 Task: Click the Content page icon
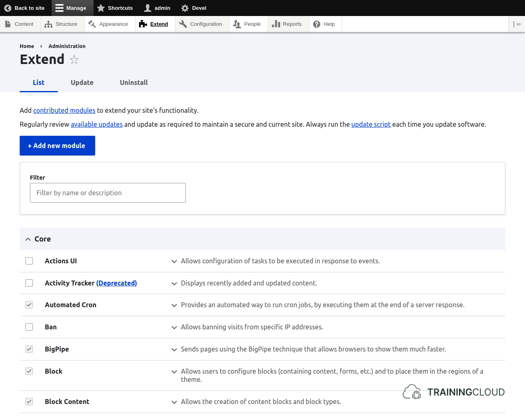pyautogui.click(x=8, y=24)
